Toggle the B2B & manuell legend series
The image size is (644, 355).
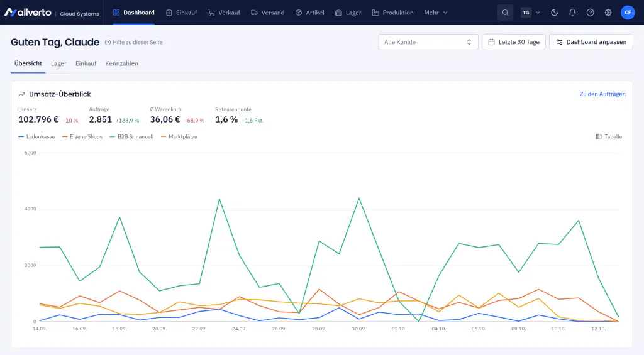tap(131, 137)
